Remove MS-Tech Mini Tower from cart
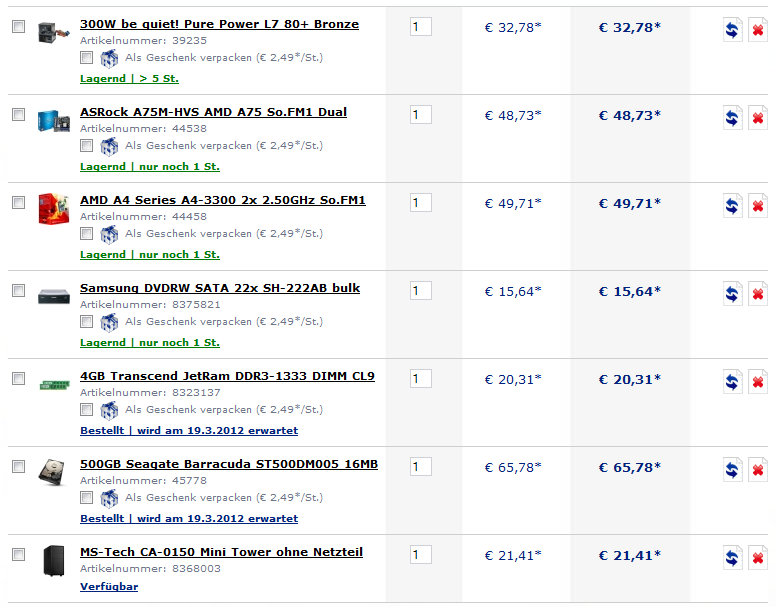 (x=758, y=557)
